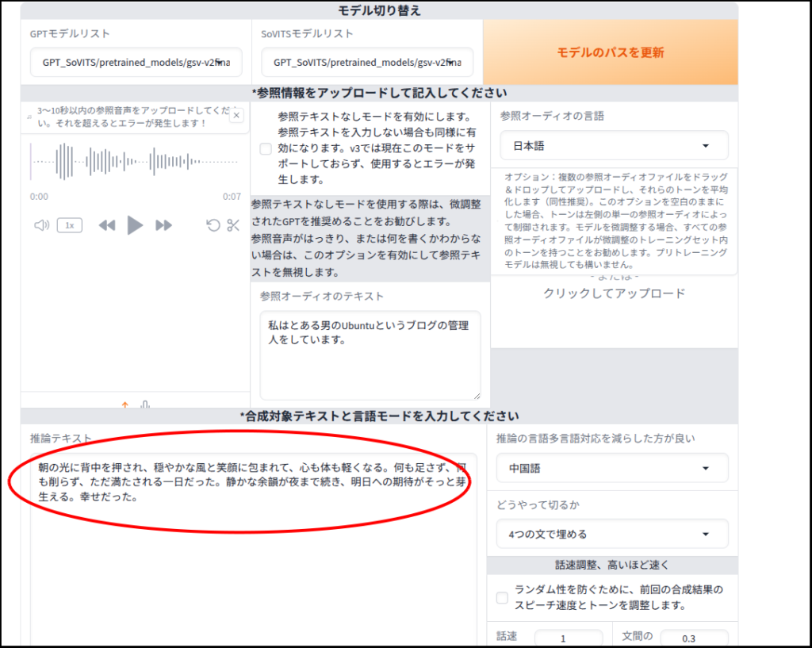This screenshot has width=812, height=648.
Task: Open the GPT model list dropdown
Action: [136, 62]
